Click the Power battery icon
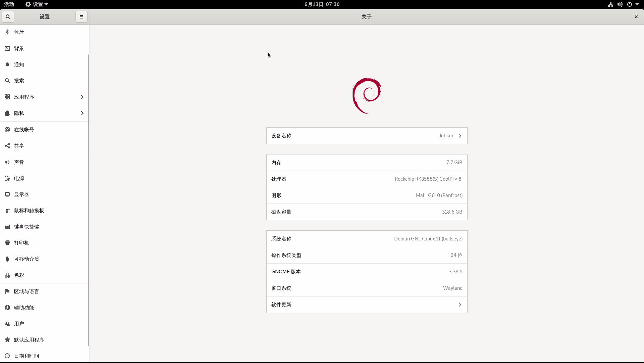The height and width of the screenshot is (363, 644). click(x=7, y=178)
